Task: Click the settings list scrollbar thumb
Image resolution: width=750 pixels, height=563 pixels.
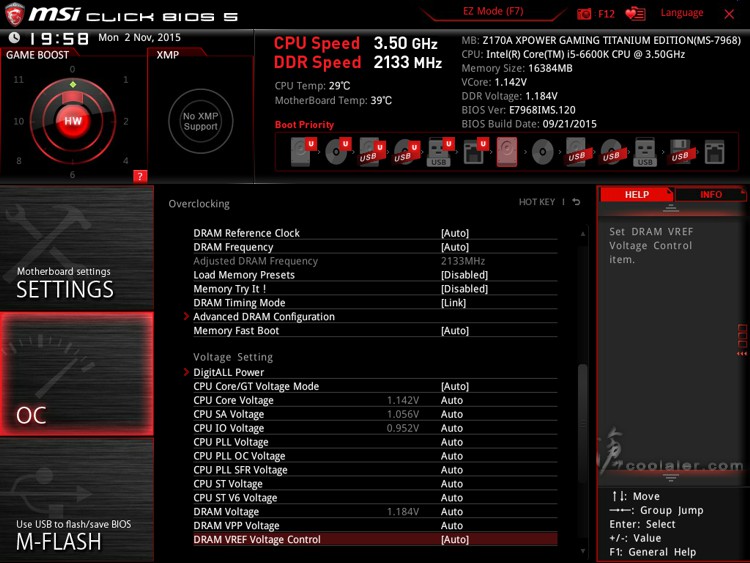Action: point(583,426)
